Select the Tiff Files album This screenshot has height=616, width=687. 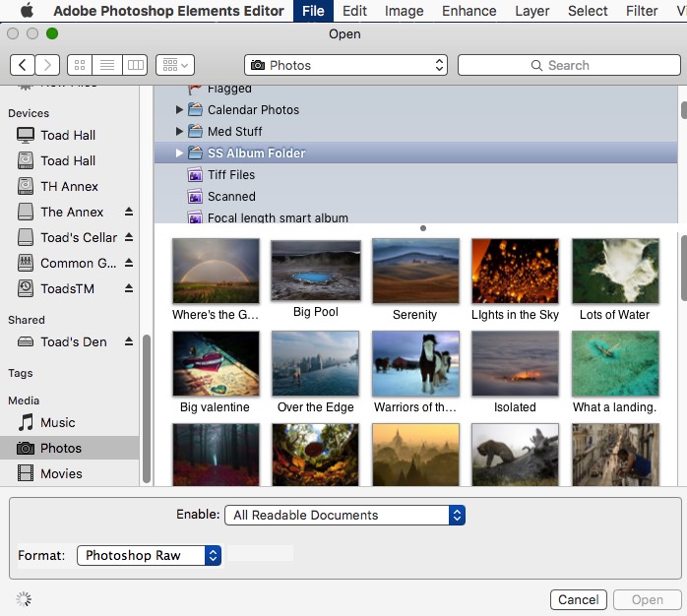click(231, 175)
